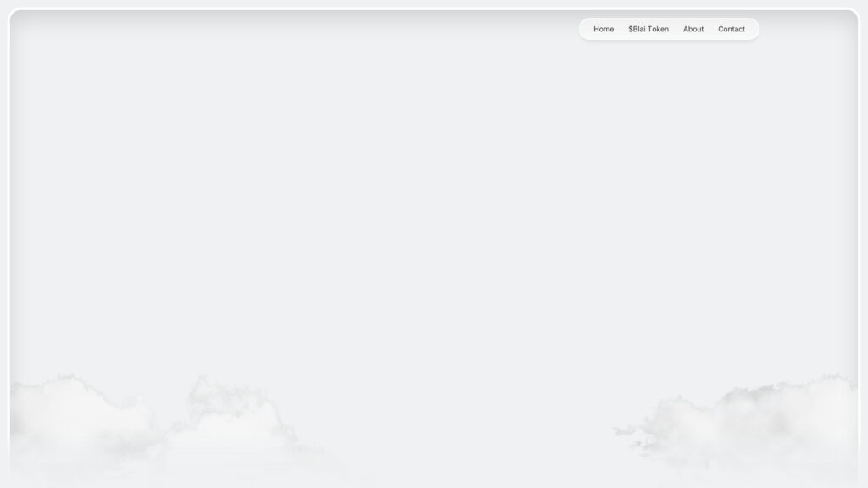
Task: Visit About from the rounded menu
Action: (x=693, y=29)
